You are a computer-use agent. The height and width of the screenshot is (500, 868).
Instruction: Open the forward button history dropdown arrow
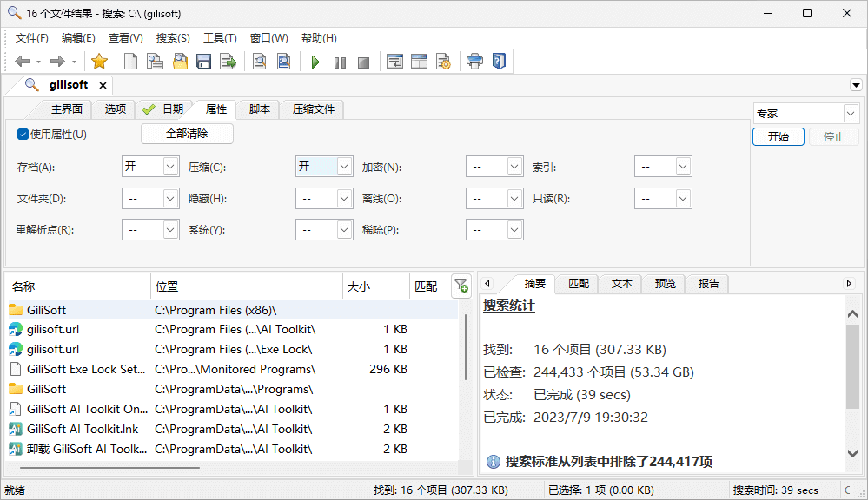(74, 62)
